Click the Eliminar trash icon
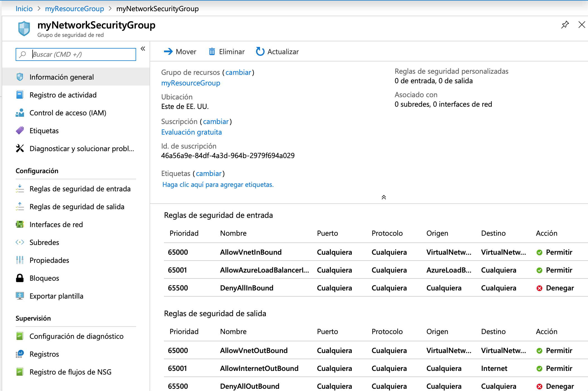Viewport: 588px width, 391px height. (x=212, y=51)
